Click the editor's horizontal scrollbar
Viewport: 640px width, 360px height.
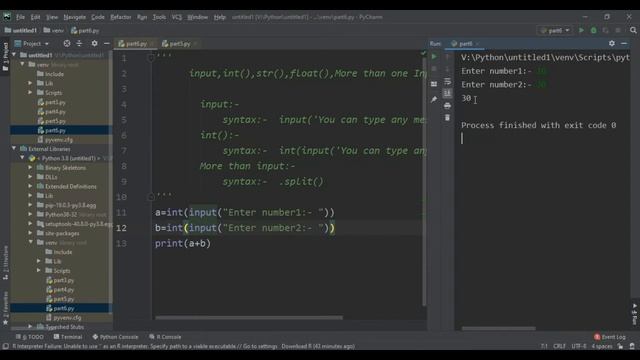click(249, 318)
